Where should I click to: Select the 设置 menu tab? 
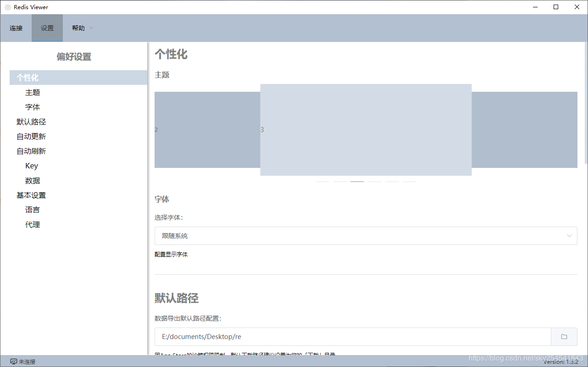pyautogui.click(x=47, y=28)
